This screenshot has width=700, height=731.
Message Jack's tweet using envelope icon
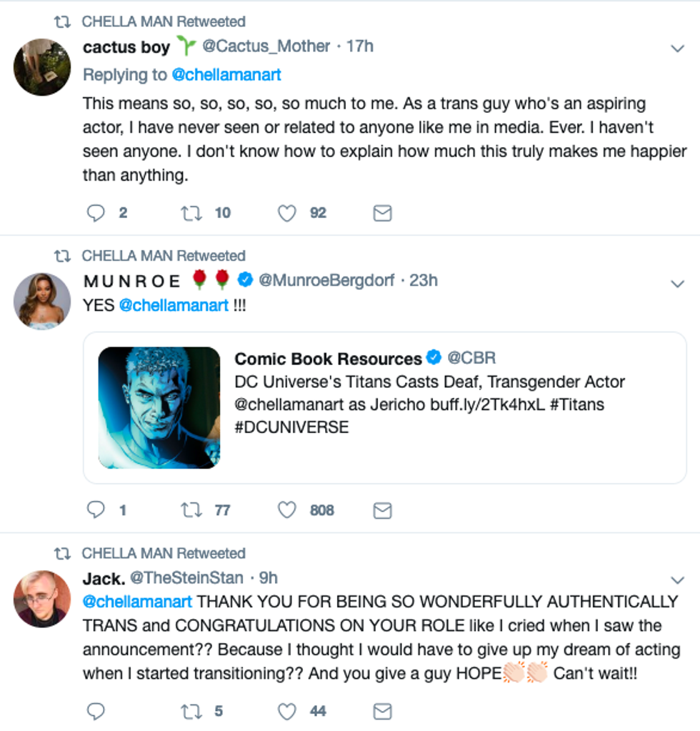click(x=383, y=711)
